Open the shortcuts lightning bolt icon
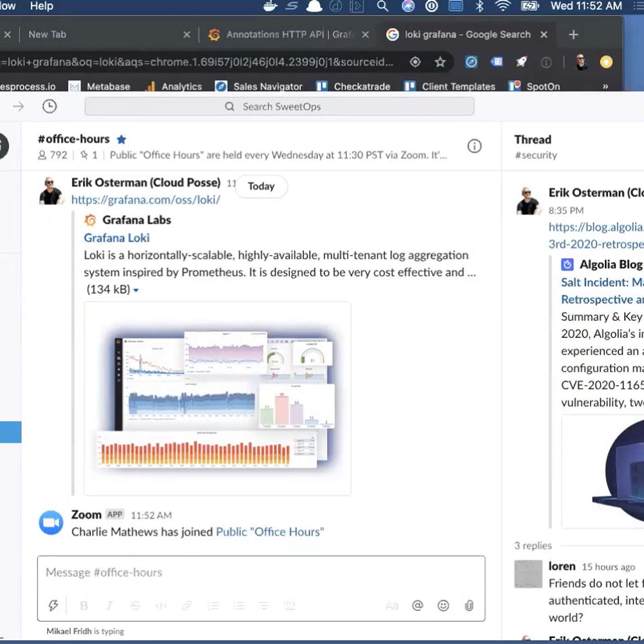Image resolution: width=644 pixels, height=644 pixels. coord(53,605)
